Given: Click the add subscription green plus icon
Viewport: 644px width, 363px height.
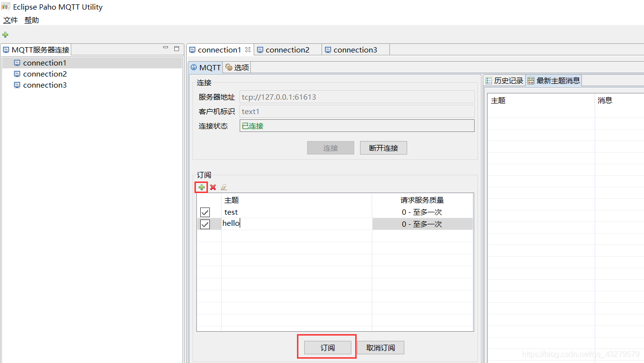Looking at the screenshot, I should pos(202,187).
